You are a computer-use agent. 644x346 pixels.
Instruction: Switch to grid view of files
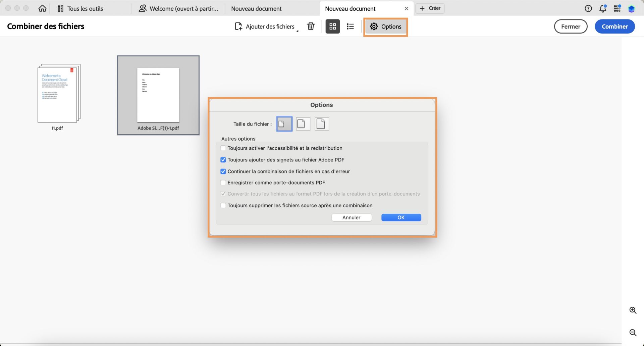[332, 26]
